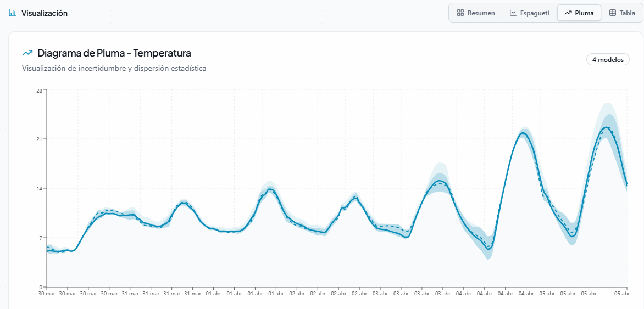
Task: Click the 14 label on the y-axis
Action: coord(40,189)
